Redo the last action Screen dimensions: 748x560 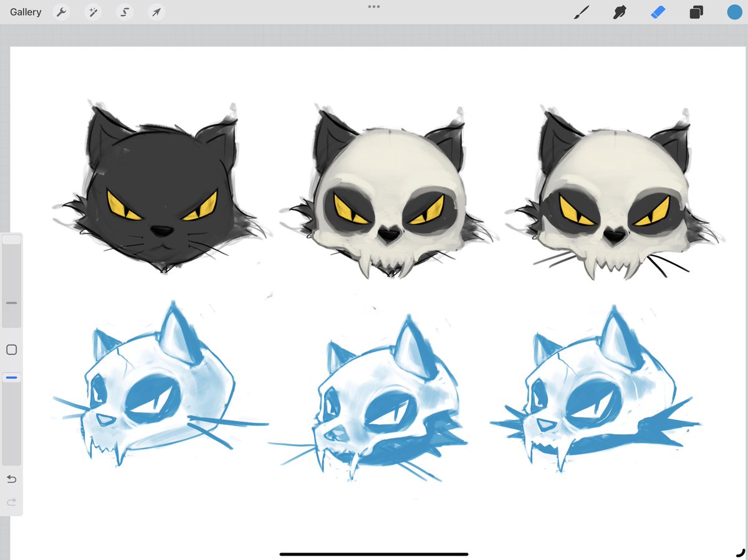pos(11,502)
